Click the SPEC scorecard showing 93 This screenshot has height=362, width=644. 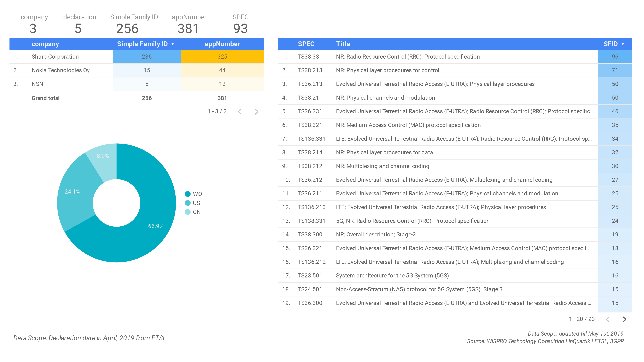240,24
